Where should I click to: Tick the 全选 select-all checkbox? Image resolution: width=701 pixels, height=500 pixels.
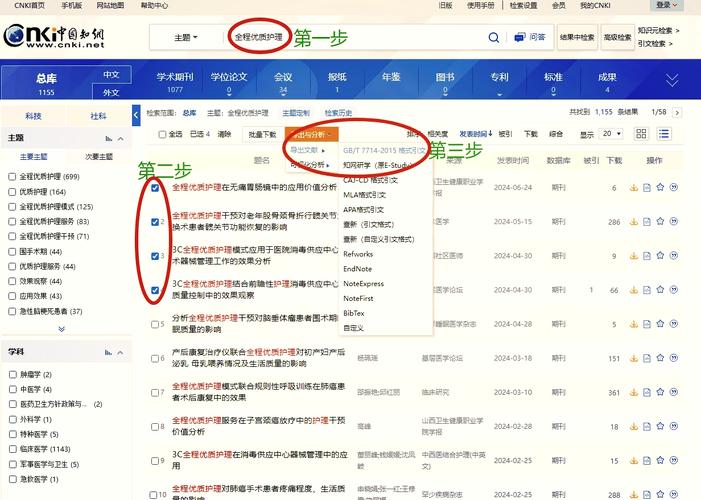click(162, 134)
